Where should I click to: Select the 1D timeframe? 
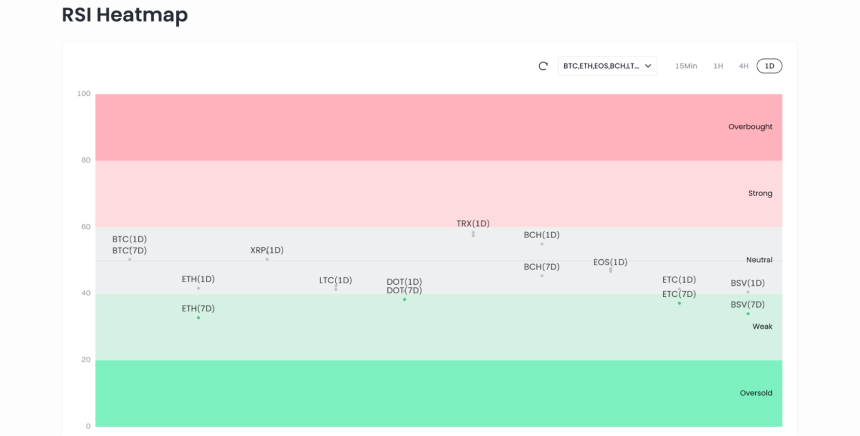tap(769, 66)
